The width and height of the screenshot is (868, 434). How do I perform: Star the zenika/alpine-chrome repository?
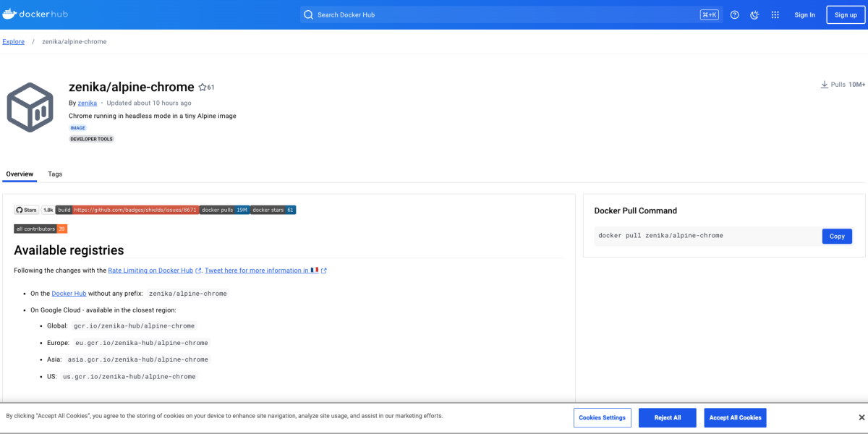tap(202, 86)
